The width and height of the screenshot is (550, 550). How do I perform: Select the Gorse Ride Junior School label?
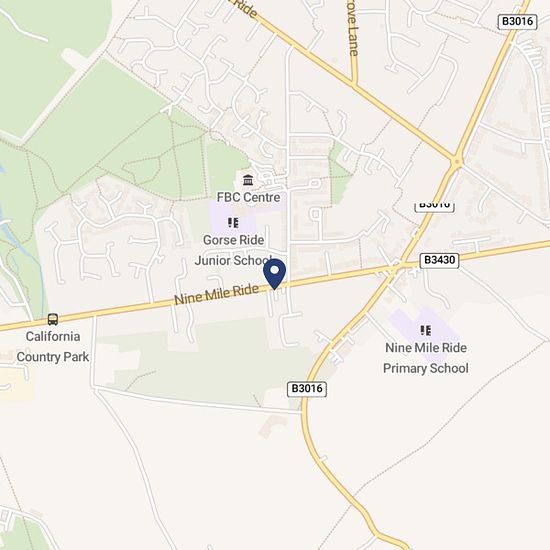[x=233, y=250]
